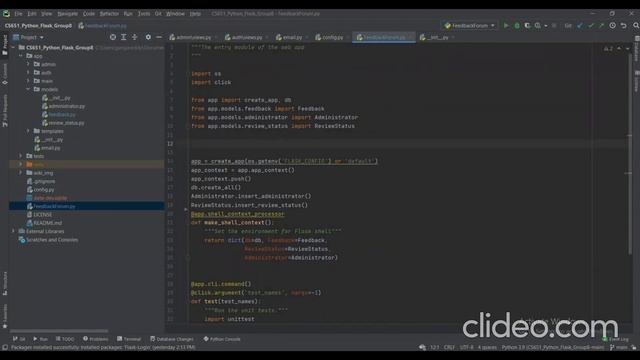Screen dimensions: 640x360
Task: Open the Problems tool window
Action: click(x=96, y=339)
